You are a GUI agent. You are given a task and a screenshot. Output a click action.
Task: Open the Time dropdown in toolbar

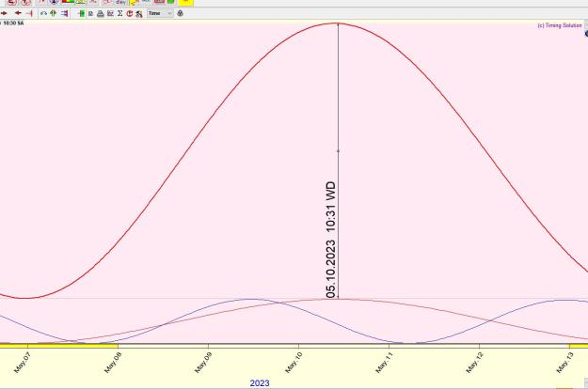[x=160, y=13]
